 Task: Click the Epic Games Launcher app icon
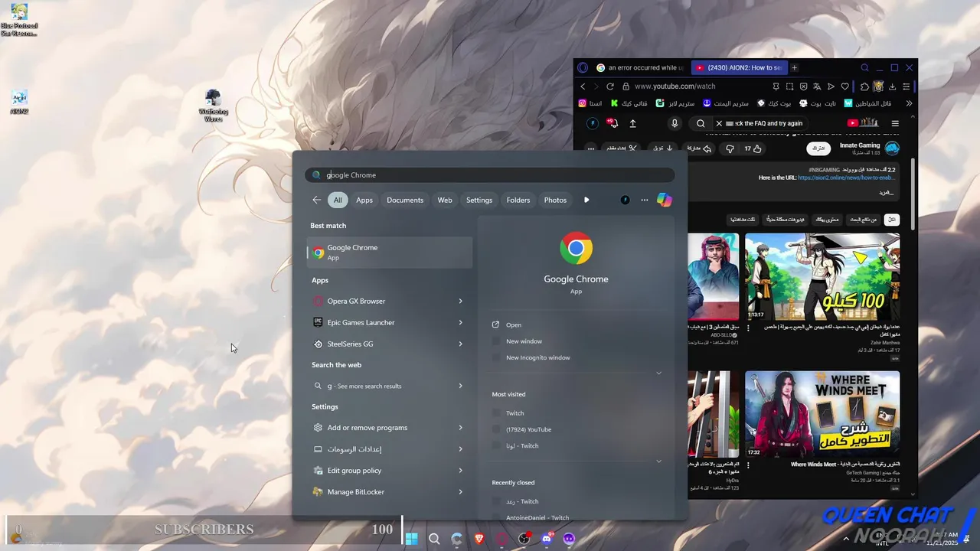pos(318,322)
